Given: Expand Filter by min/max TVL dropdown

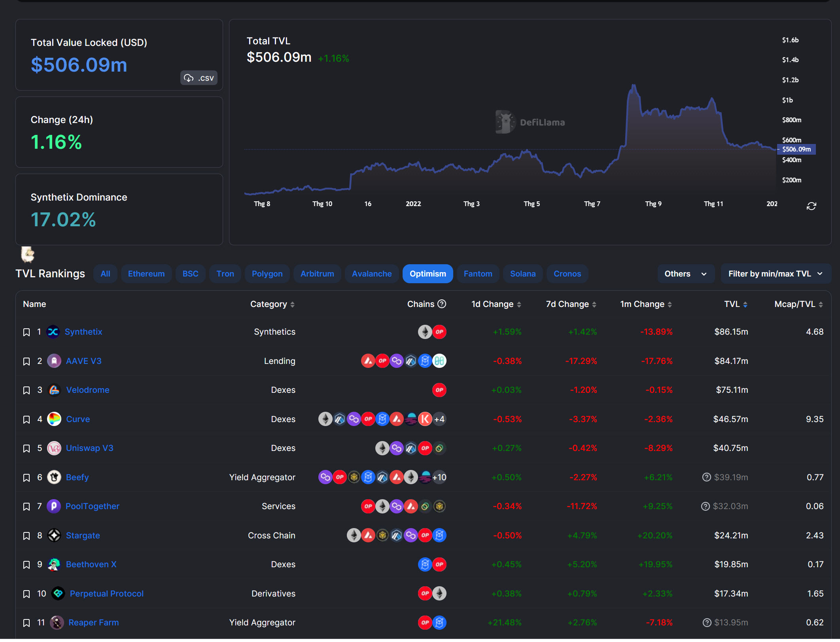Looking at the screenshot, I should point(776,274).
